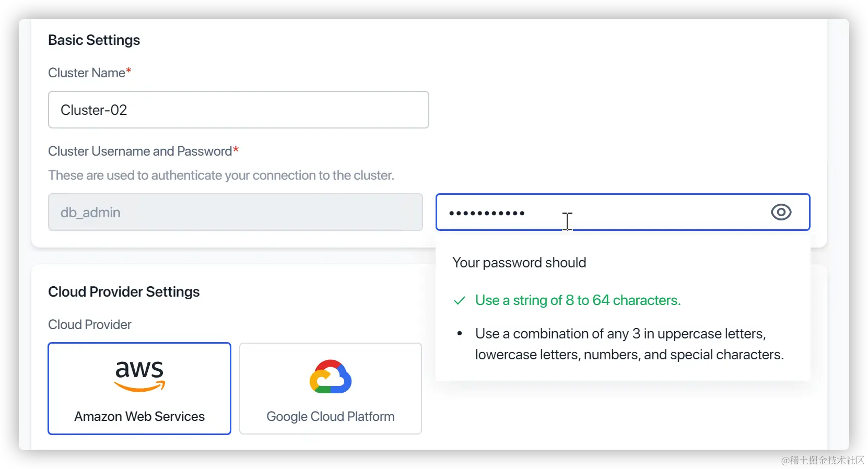Click the 'Your password should' tooltip heading
Viewport: 868px width, 469px height.
(x=519, y=262)
